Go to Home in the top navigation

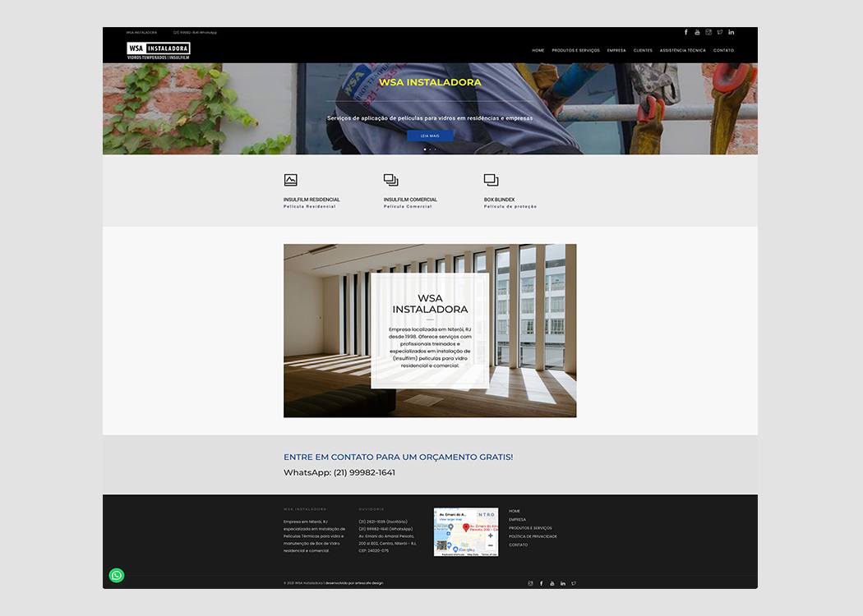pos(538,51)
